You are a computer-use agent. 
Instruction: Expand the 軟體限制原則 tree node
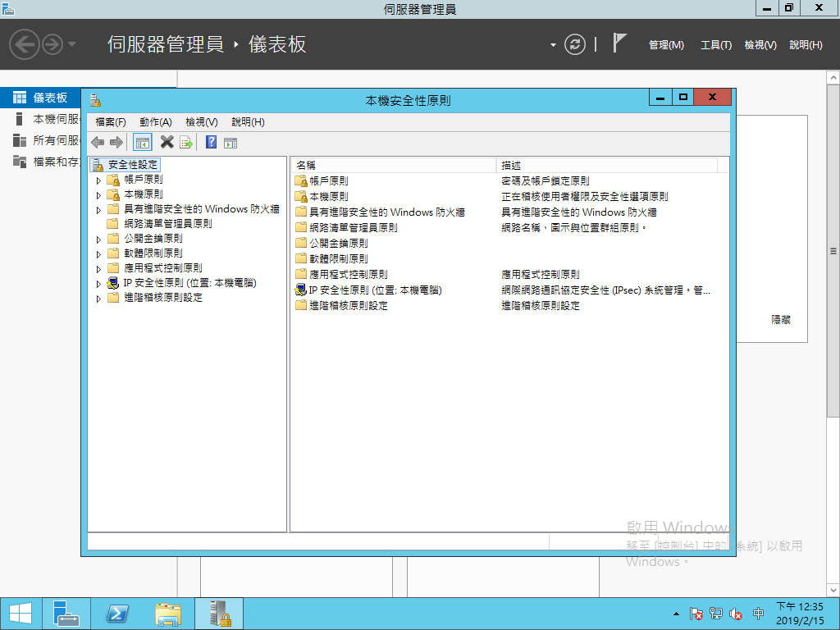(x=98, y=254)
